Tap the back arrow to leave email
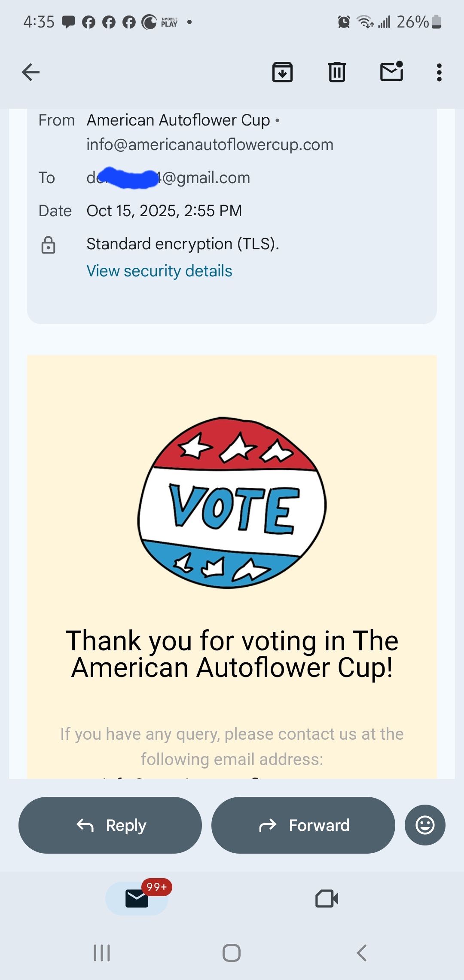 tap(31, 72)
